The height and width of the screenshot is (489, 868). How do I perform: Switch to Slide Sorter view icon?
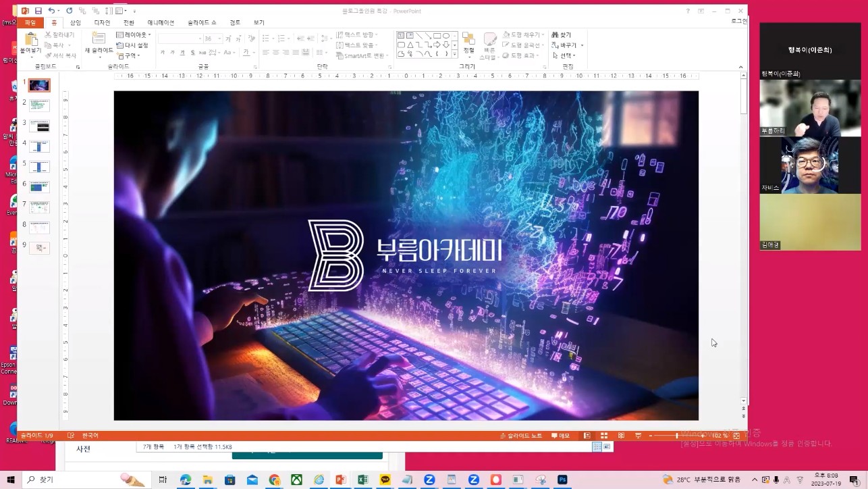coord(604,436)
